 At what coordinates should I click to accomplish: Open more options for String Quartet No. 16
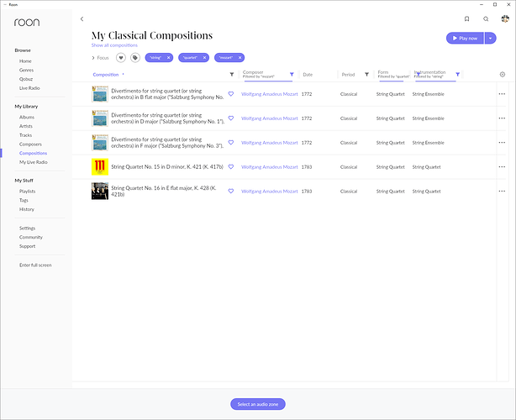[x=502, y=192]
